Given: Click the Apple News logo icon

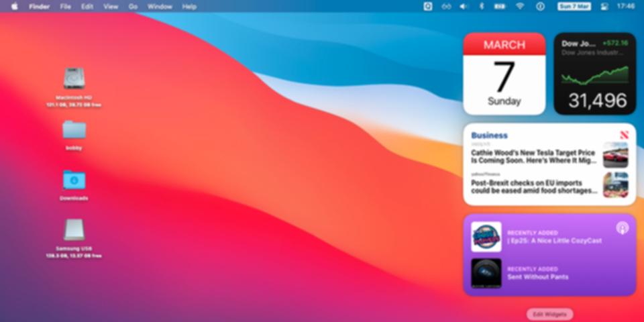Looking at the screenshot, I should pyautogui.click(x=625, y=135).
